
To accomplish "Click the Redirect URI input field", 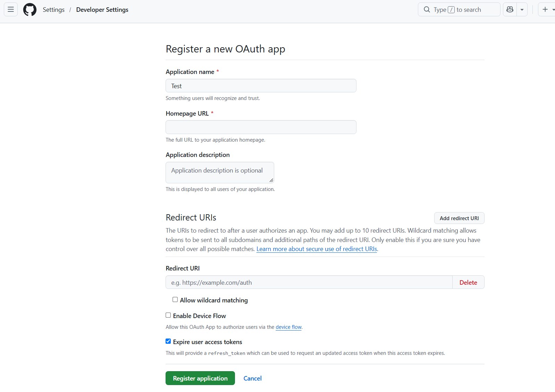I will [309, 282].
